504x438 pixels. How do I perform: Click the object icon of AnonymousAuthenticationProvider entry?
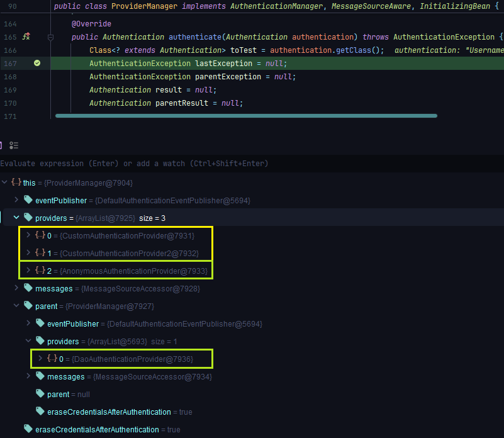40,271
